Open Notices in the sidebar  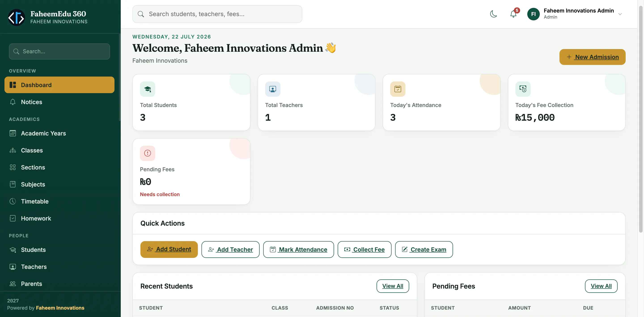click(59, 102)
